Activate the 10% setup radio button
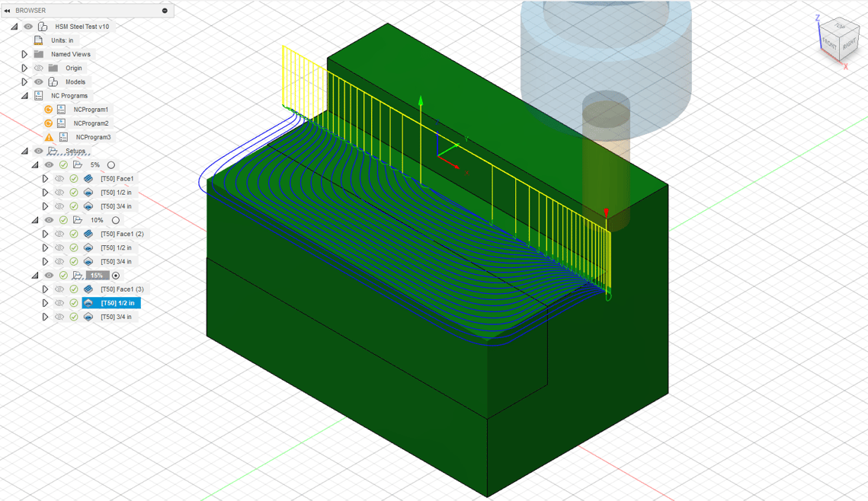The image size is (868, 501). [x=116, y=220]
